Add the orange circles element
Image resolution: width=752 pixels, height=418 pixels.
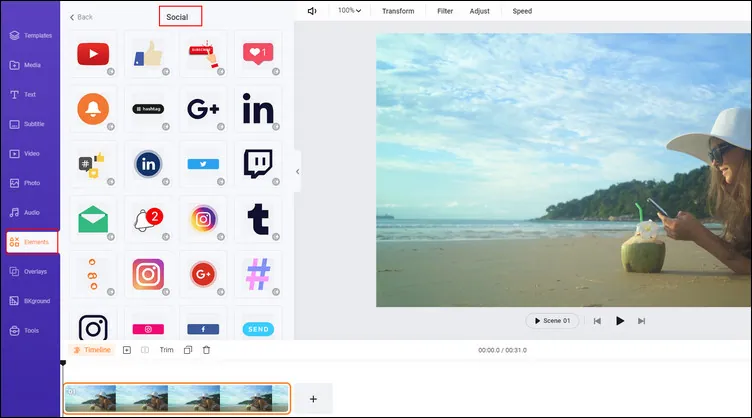click(93, 274)
